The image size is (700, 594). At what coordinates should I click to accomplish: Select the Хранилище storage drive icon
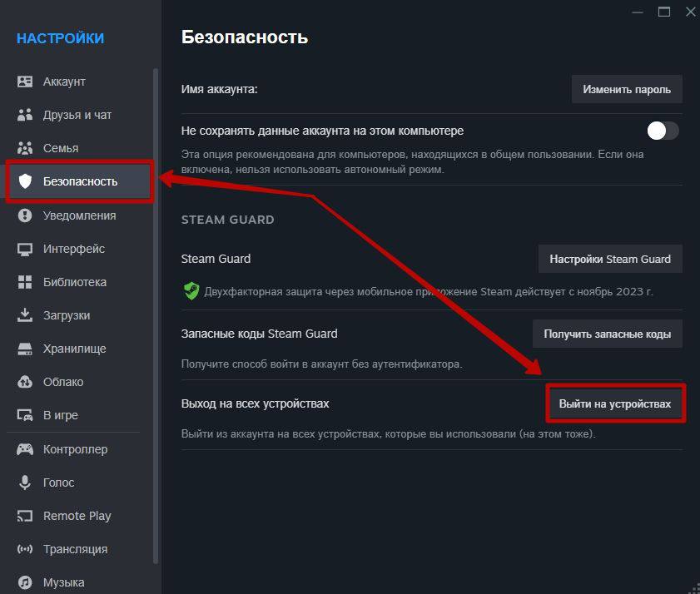[26, 349]
